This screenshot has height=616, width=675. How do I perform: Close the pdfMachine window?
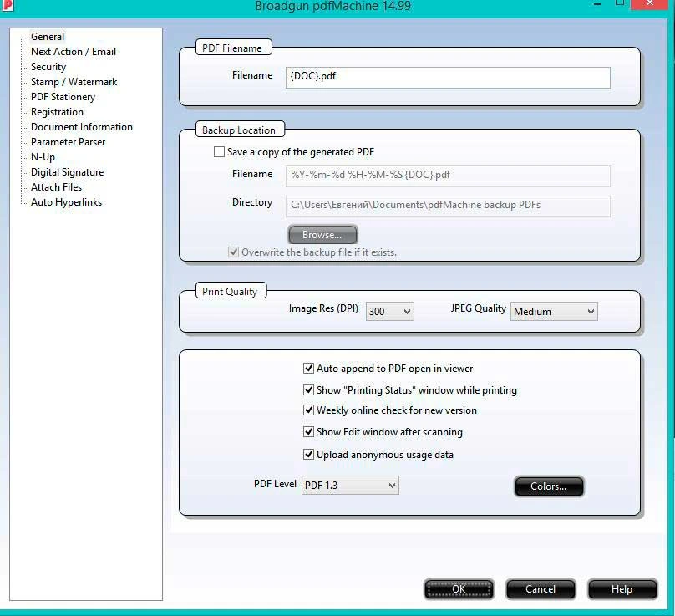[650, 3]
